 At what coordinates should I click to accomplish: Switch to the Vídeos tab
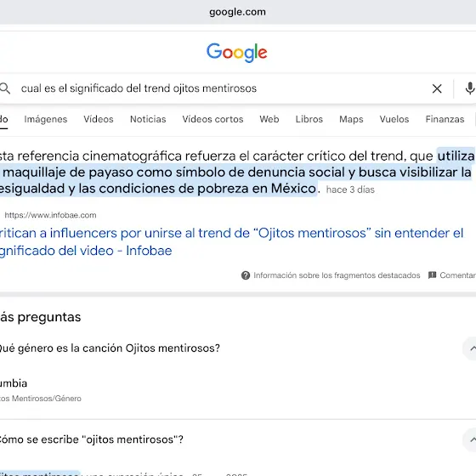[x=99, y=119]
